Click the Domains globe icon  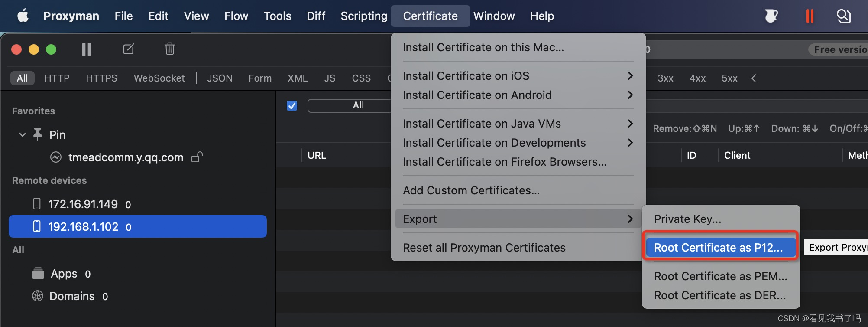coord(38,296)
